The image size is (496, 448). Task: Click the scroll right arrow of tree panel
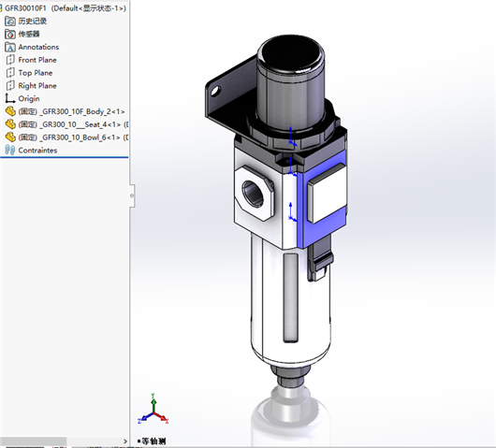click(x=125, y=441)
